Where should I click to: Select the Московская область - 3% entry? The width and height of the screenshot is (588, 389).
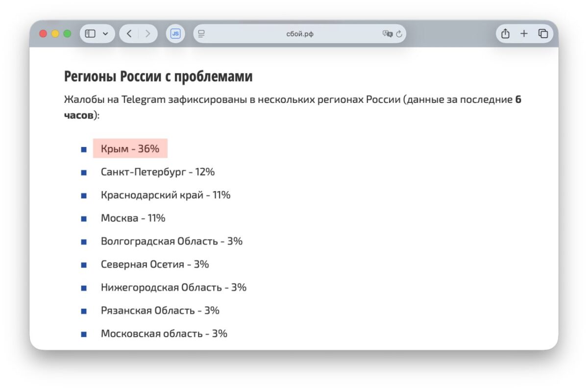point(164,334)
